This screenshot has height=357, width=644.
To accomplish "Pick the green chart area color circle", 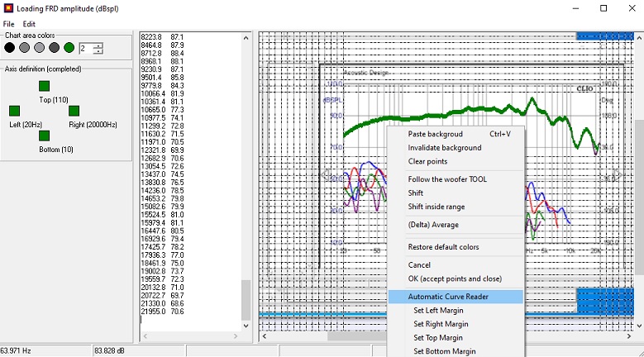I will 69,48.
